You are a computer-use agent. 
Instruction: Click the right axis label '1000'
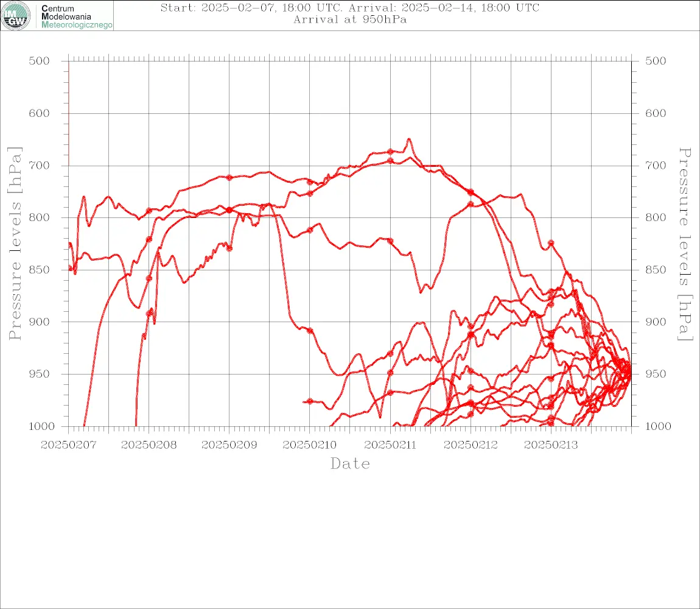point(659,426)
